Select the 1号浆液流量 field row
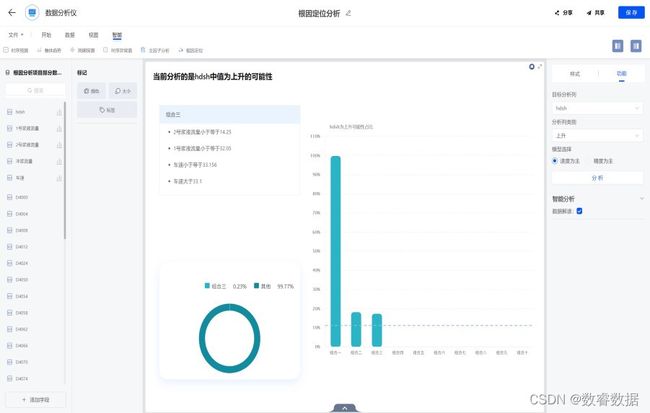The height and width of the screenshot is (413, 650). point(35,129)
